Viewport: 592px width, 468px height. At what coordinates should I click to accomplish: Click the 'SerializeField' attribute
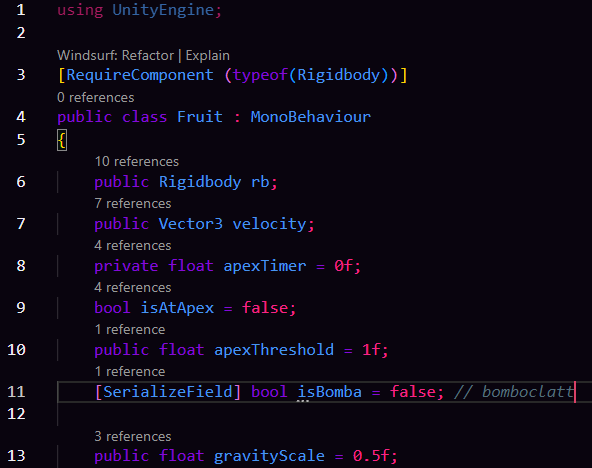pos(168,392)
